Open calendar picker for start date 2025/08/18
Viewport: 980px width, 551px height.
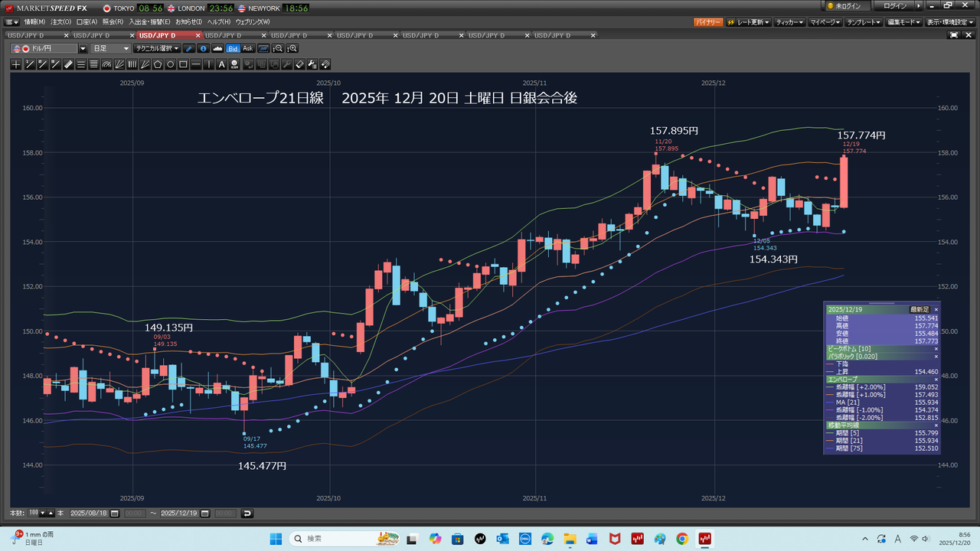[x=115, y=513]
